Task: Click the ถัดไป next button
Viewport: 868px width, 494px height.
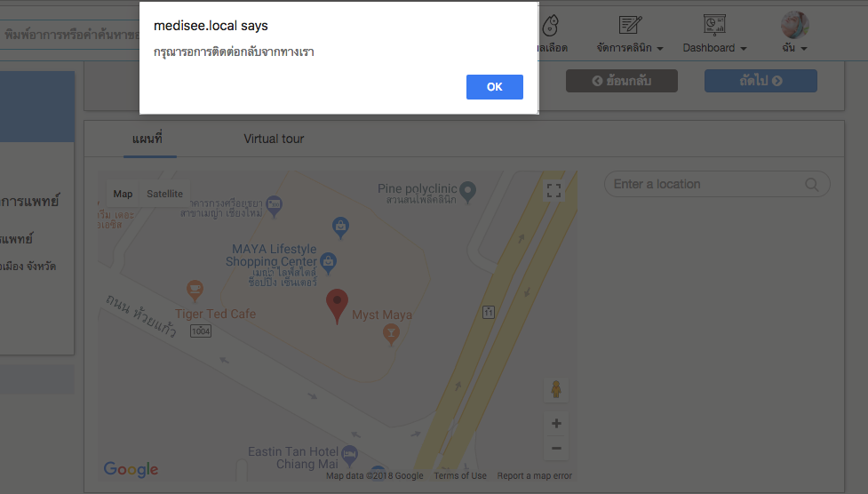Action: click(760, 81)
